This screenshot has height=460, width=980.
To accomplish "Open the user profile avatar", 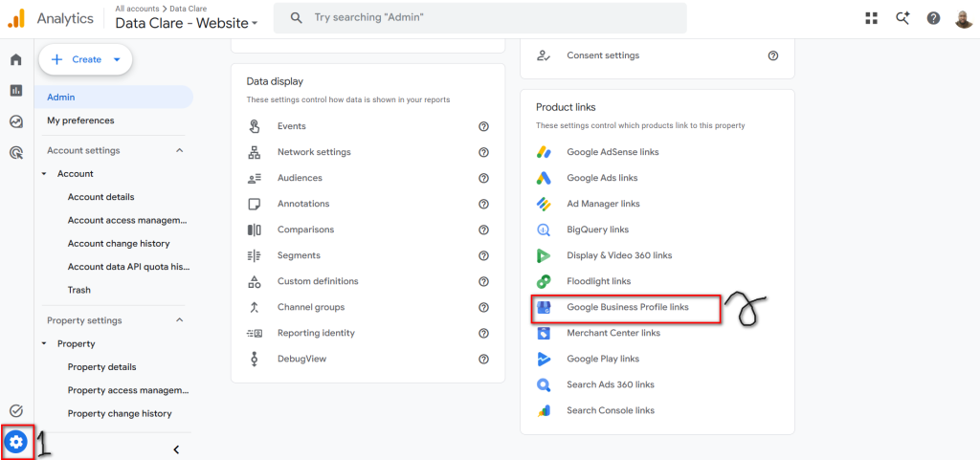I will [964, 19].
